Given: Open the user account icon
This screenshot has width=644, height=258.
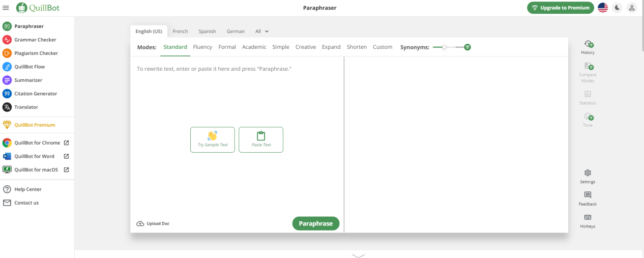Looking at the screenshot, I should pos(631,8).
